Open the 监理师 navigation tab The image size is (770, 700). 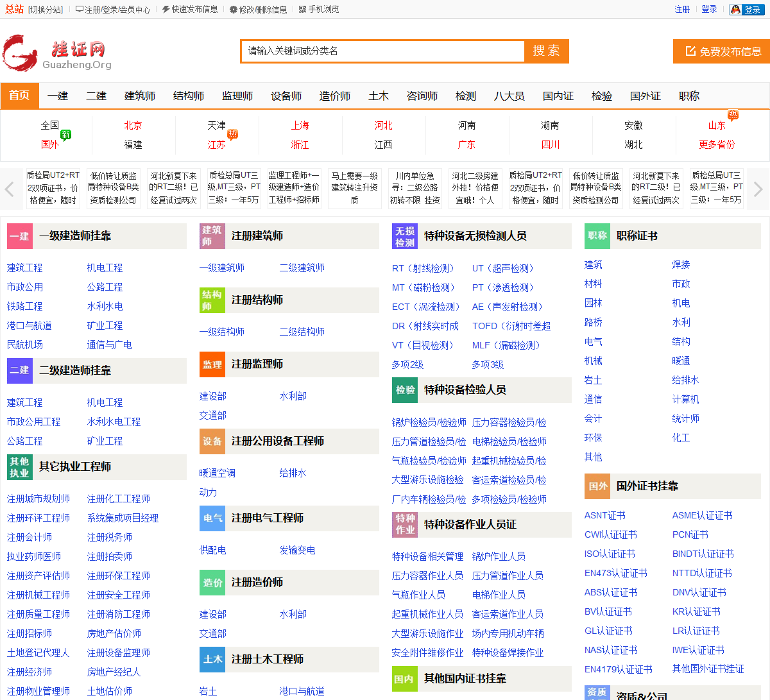[237, 96]
